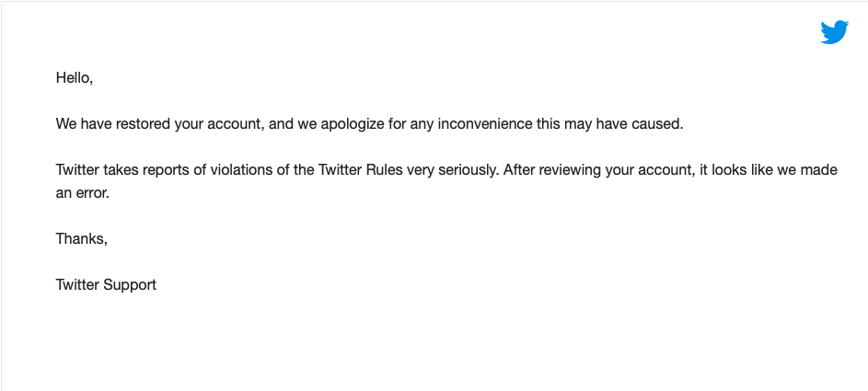Click the "Twitter Support" signature
Image resolution: width=868 pixels, height=391 pixels.
tap(106, 285)
